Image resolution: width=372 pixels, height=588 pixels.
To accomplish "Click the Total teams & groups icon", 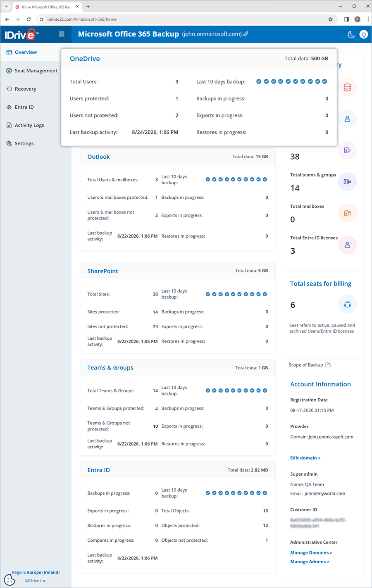I will click(x=347, y=182).
